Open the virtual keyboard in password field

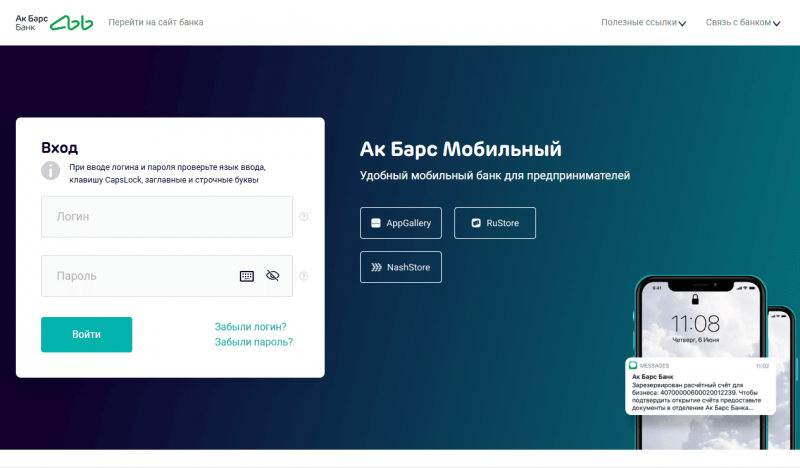pyautogui.click(x=247, y=276)
